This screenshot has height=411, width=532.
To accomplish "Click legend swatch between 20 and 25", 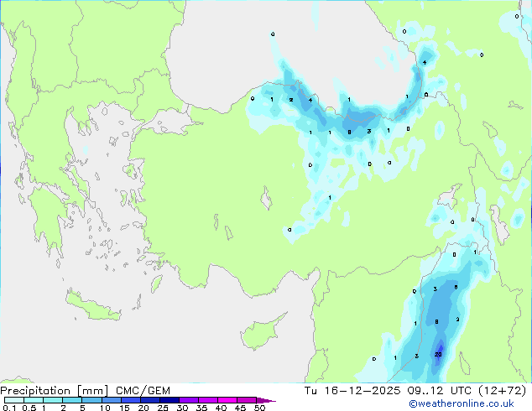I will click(149, 400).
